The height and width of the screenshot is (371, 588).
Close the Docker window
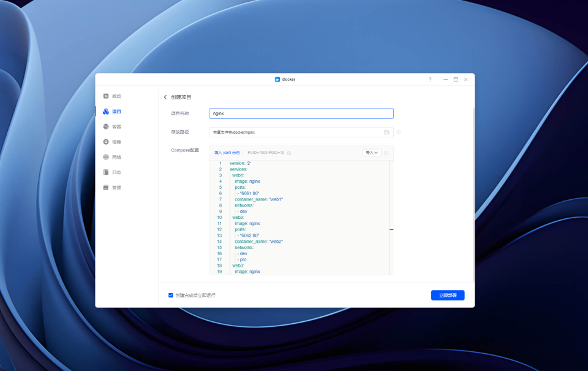pyautogui.click(x=466, y=80)
